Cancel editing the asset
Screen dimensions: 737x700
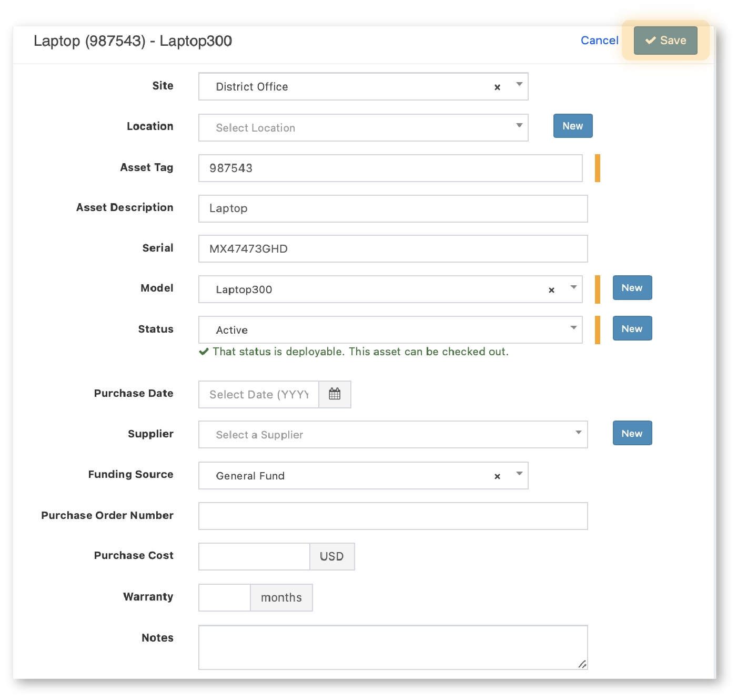pos(599,41)
